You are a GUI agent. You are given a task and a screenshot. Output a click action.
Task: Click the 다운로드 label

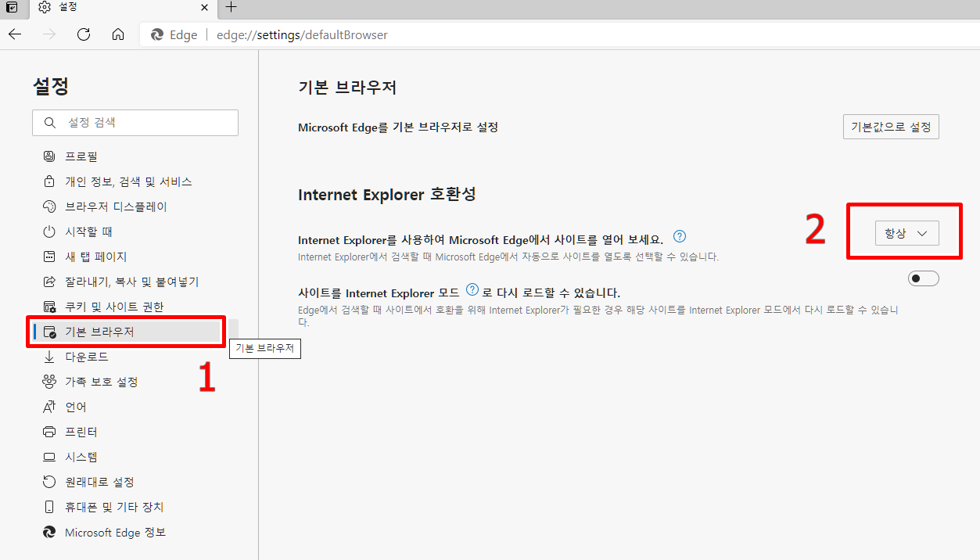click(87, 357)
